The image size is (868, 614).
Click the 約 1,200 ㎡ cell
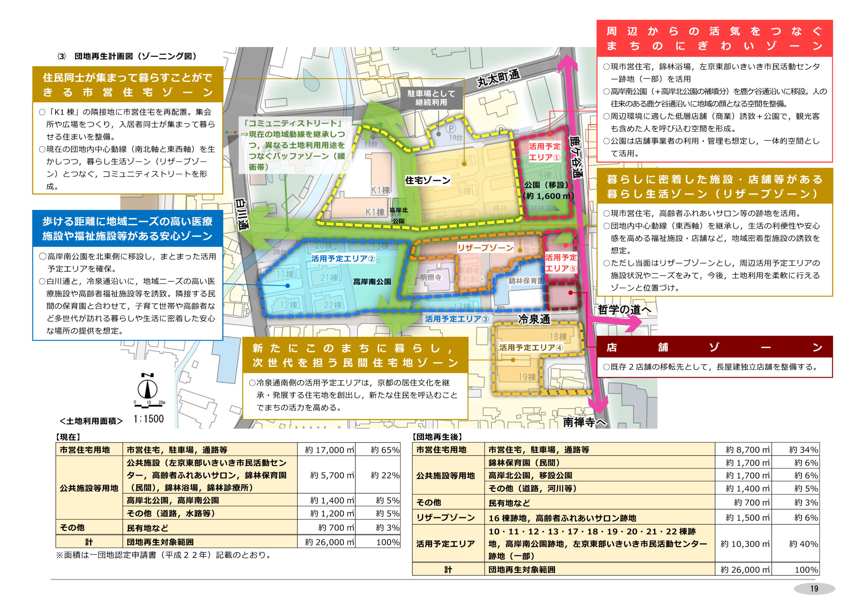[x=326, y=513]
